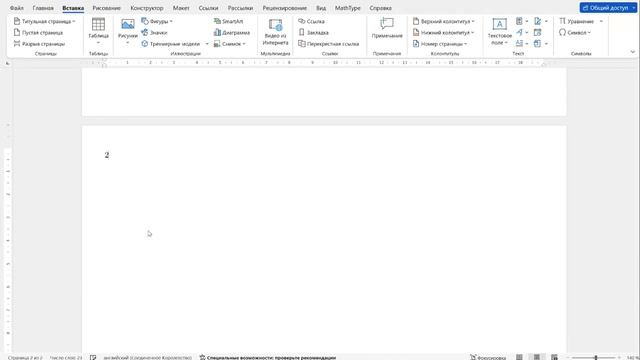Open the Рисование tab

107,8
